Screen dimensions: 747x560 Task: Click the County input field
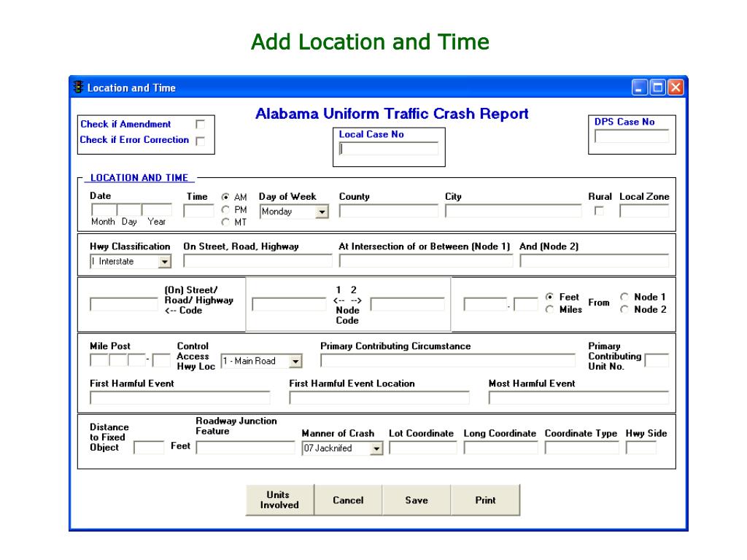pyautogui.click(x=389, y=211)
